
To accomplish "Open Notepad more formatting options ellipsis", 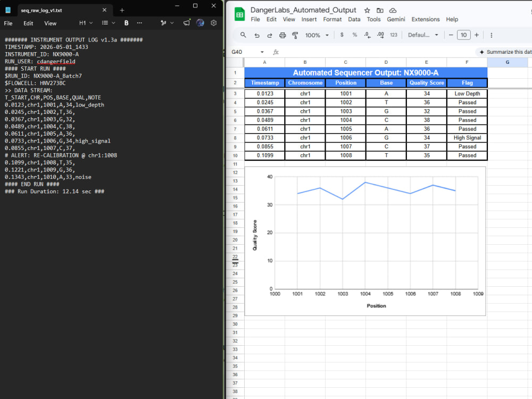I will [x=139, y=23].
